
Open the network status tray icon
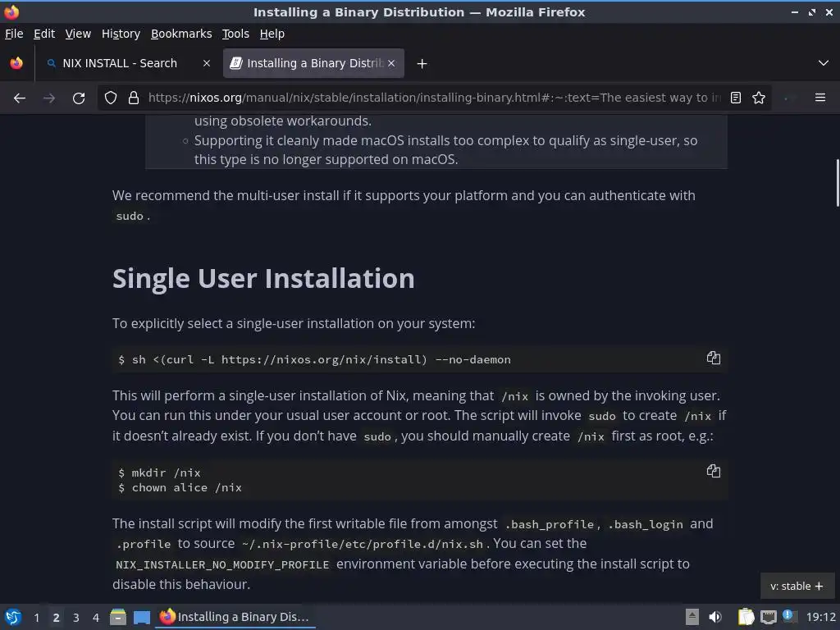(x=768, y=618)
